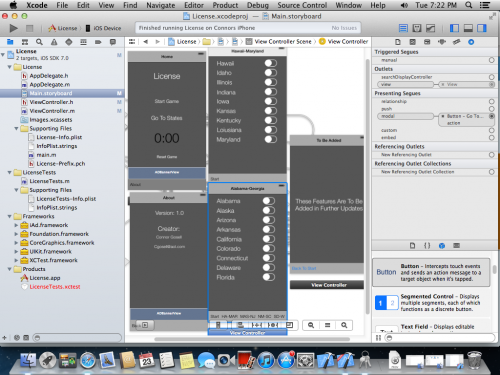The height and width of the screenshot is (375, 500).
Task: Select the Version editor button
Action: pos(431,28)
